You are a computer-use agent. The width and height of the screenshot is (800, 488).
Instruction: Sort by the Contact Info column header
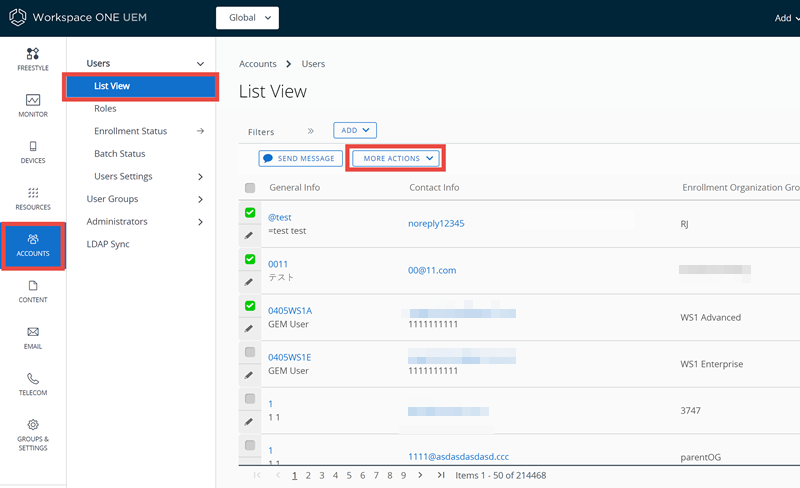coord(434,187)
